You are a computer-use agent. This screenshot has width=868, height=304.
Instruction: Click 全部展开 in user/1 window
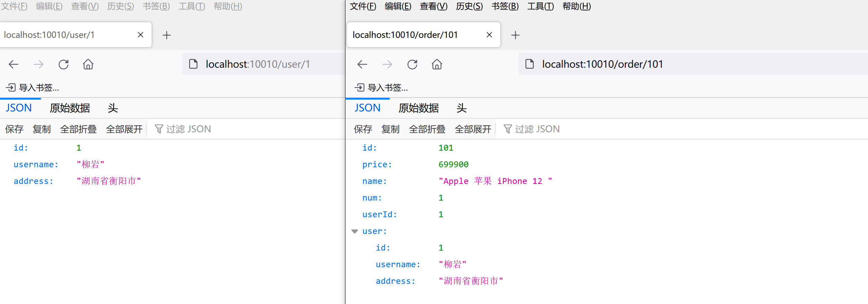(x=124, y=129)
